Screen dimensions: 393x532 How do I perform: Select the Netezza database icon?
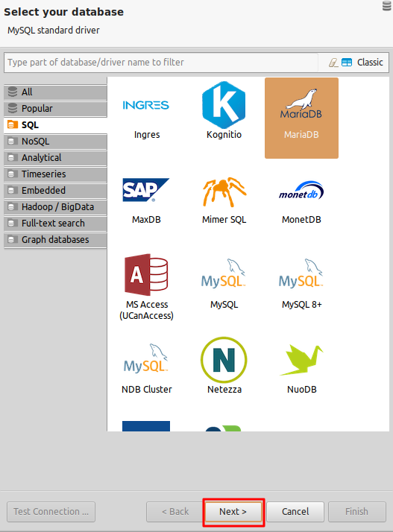coord(224,360)
